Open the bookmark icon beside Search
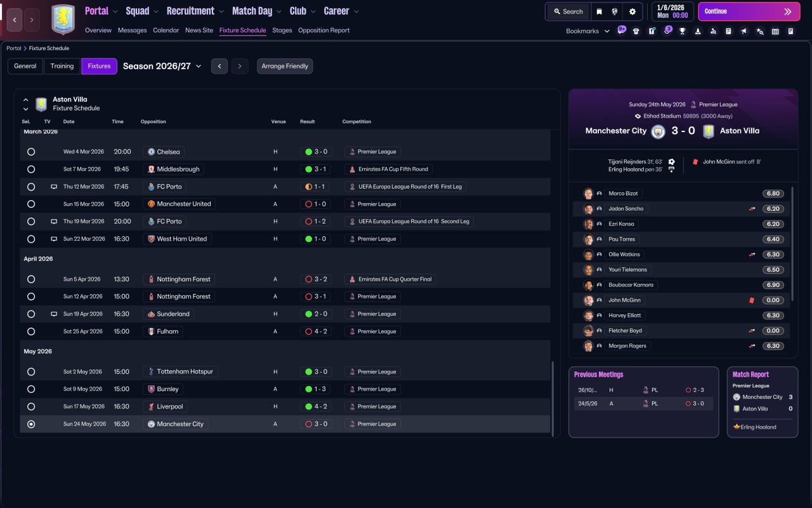 pos(599,11)
